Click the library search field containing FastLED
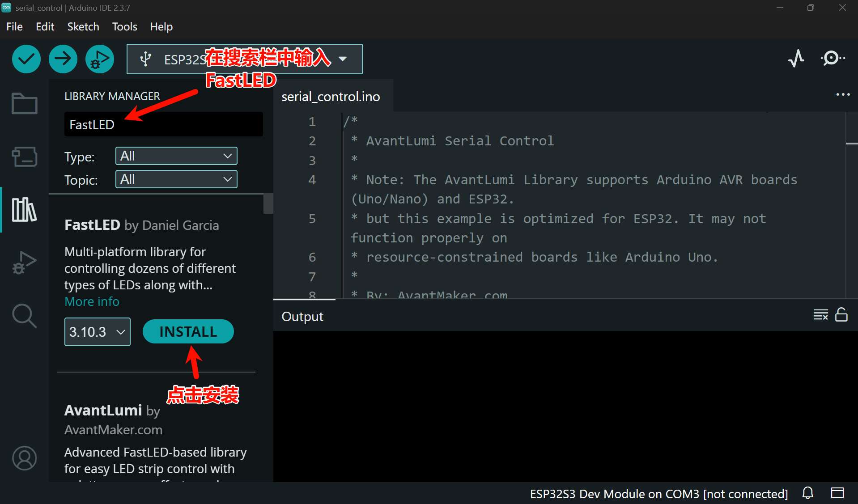858x504 pixels. click(x=164, y=124)
